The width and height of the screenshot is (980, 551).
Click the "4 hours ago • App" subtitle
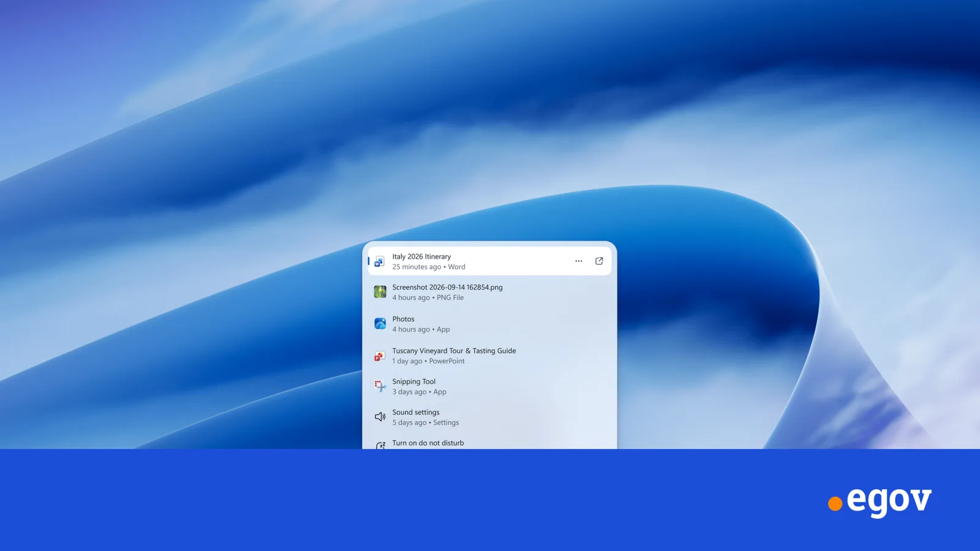pyautogui.click(x=421, y=329)
